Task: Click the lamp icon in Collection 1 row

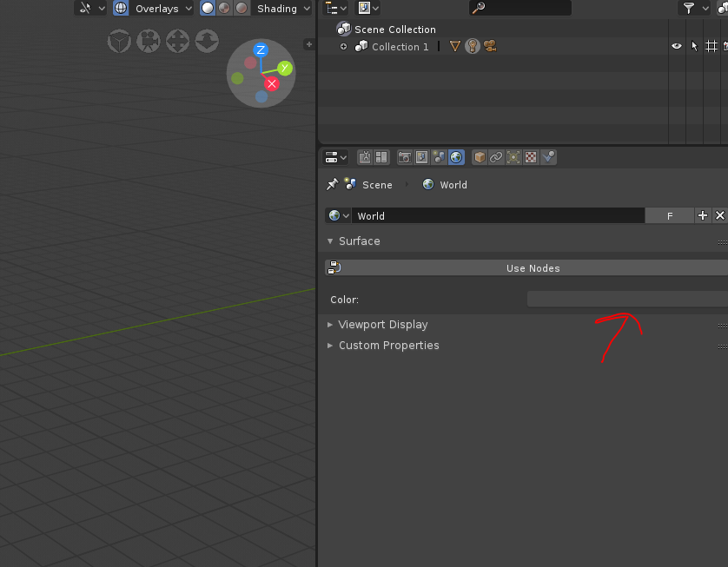Action: (x=473, y=46)
